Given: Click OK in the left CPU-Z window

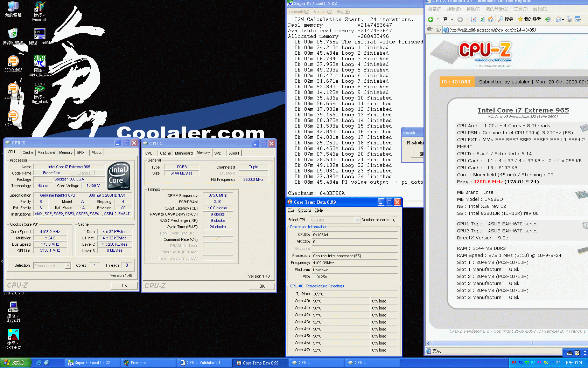Looking at the screenshot, I should 124,286.
